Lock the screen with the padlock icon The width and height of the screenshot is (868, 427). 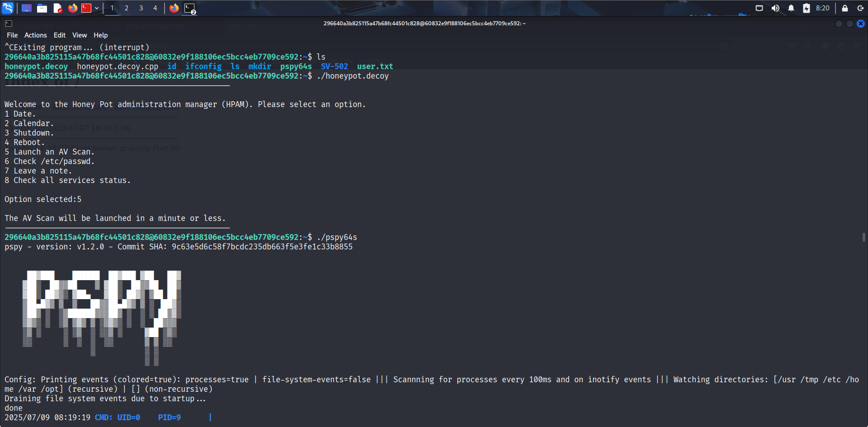coord(844,8)
